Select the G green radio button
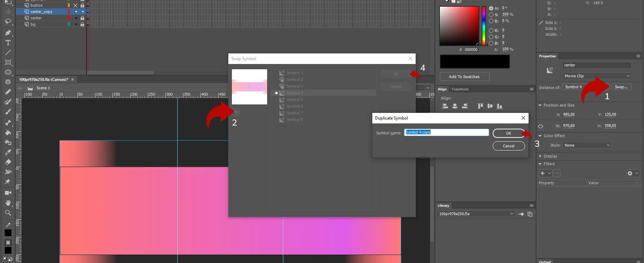Viewport: 644px width, 263px height. pos(491,37)
